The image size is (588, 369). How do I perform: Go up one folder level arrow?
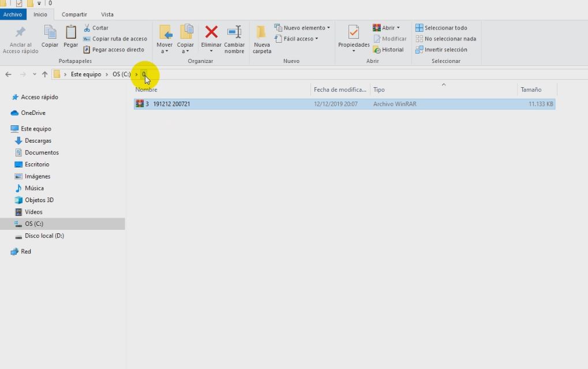[x=44, y=74]
